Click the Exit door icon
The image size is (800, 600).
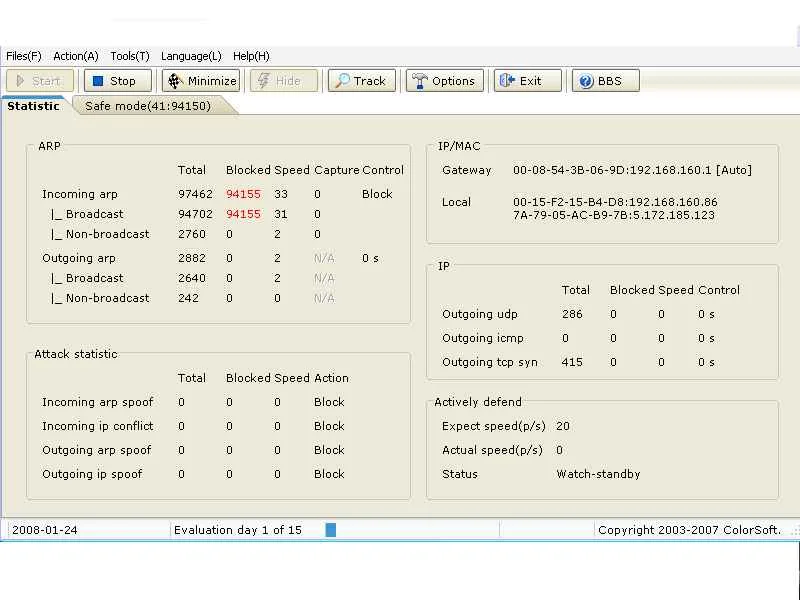coord(507,81)
